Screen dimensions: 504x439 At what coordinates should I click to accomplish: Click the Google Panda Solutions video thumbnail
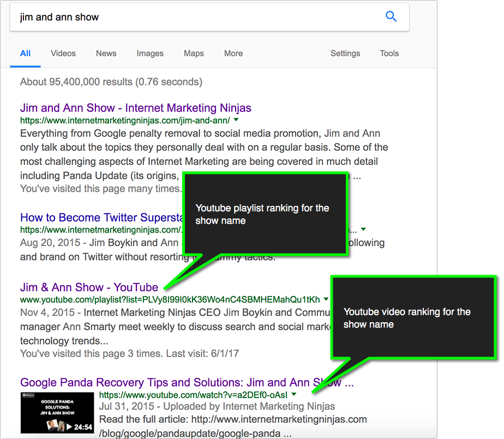tap(57, 413)
